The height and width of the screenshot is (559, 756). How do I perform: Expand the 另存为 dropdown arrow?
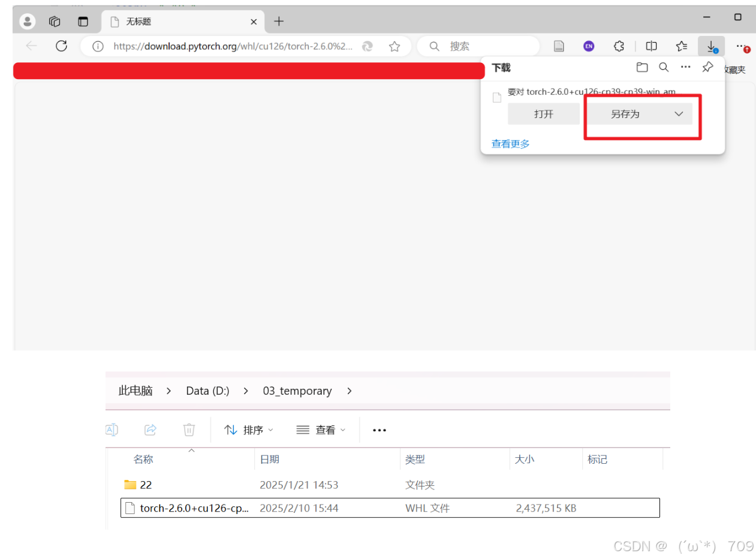[679, 113]
